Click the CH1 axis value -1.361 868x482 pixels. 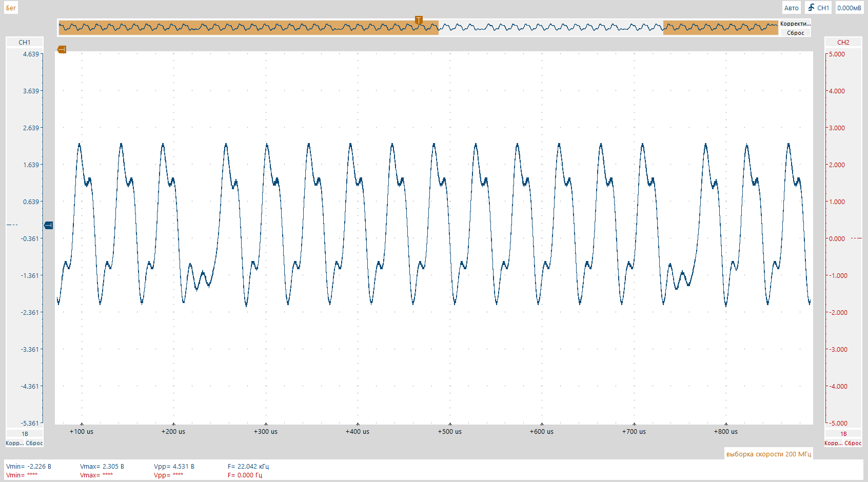(x=30, y=275)
